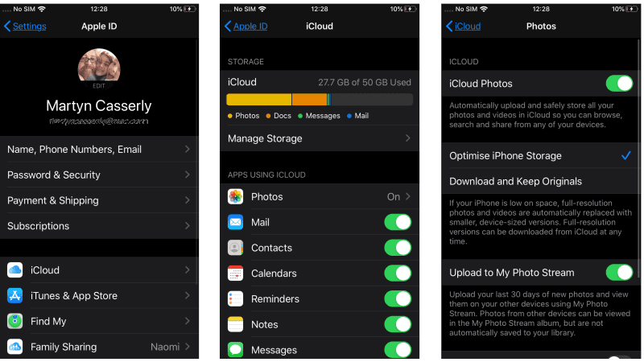
Task: Toggle Reminders iCloud sync
Action: pos(398,298)
